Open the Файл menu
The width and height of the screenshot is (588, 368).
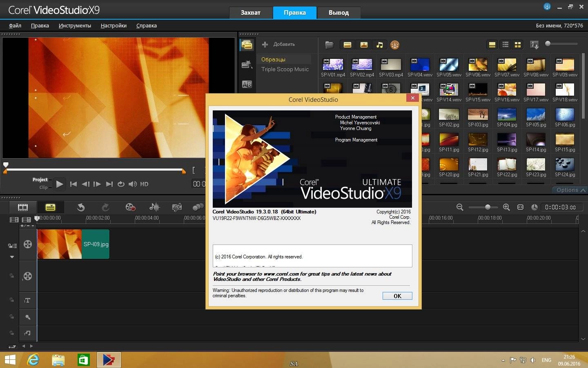click(x=15, y=25)
